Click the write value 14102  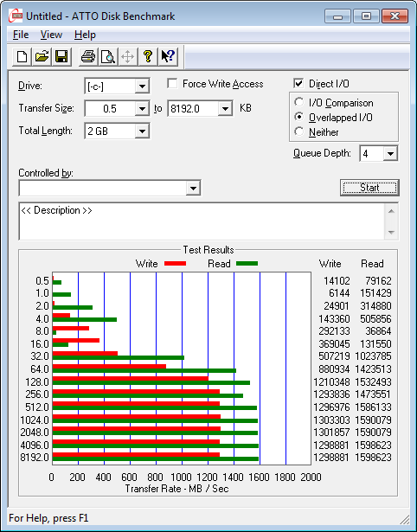point(337,281)
